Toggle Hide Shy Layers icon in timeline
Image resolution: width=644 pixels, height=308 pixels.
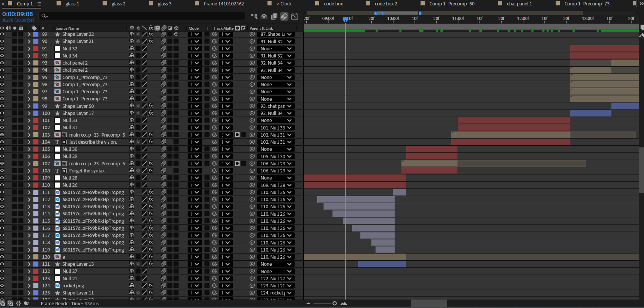264,16
